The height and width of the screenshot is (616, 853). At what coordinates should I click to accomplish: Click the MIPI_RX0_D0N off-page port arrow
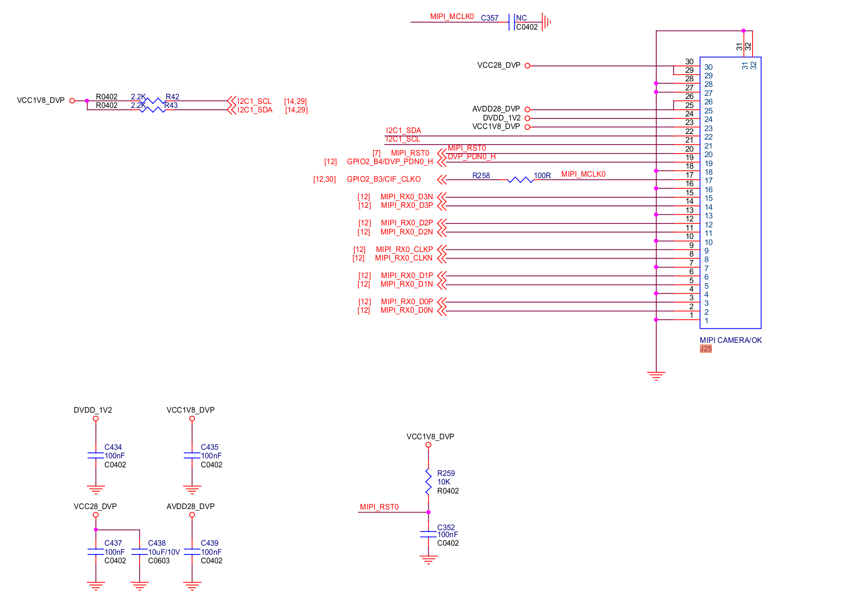pyautogui.click(x=442, y=311)
